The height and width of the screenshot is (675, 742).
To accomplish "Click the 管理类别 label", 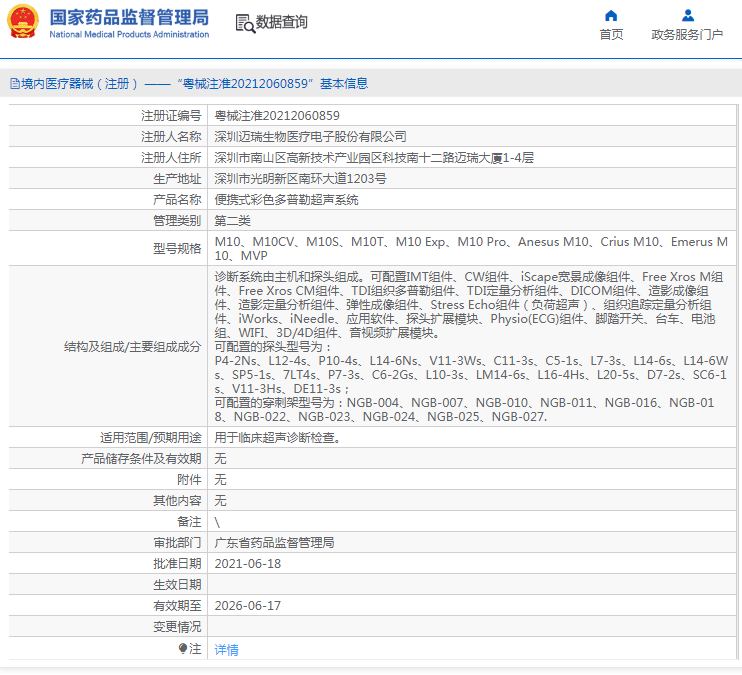I will pyautogui.click(x=177, y=221).
